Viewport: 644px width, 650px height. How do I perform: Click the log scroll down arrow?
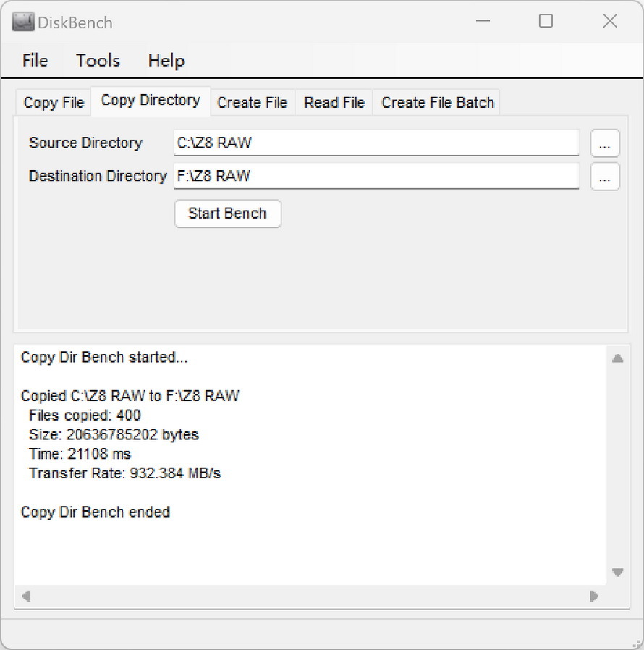[x=617, y=573]
